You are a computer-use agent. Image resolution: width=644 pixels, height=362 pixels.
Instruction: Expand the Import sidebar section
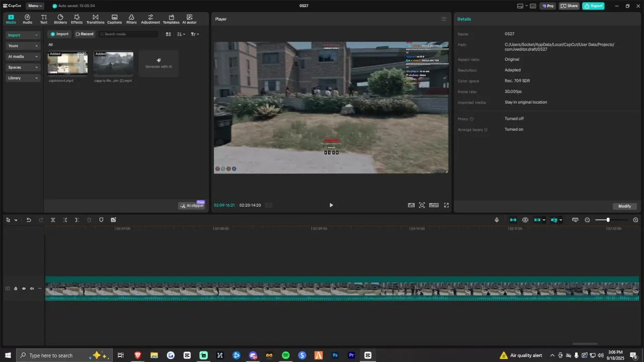[x=23, y=35]
